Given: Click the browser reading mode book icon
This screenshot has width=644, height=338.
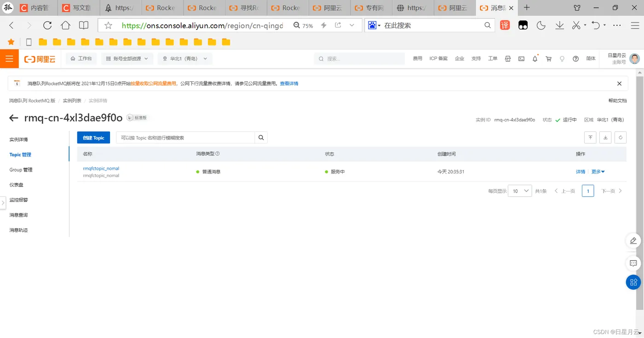Looking at the screenshot, I should click(84, 26).
